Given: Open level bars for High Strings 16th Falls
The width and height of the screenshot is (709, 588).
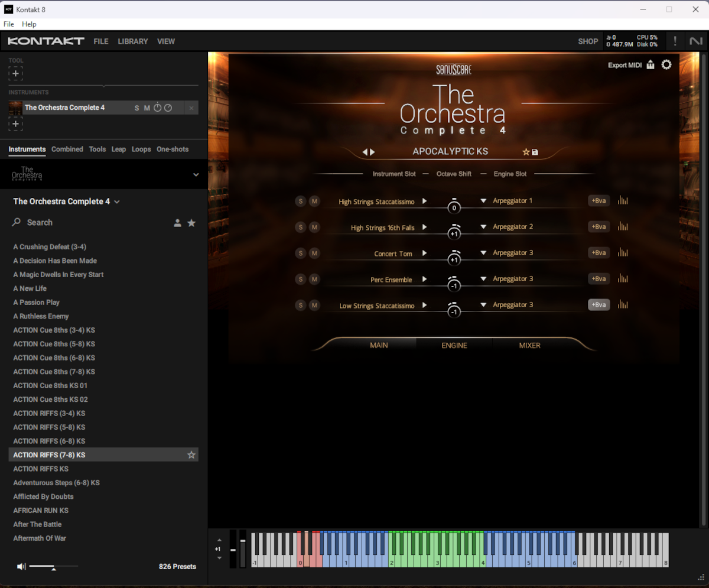Looking at the screenshot, I should tap(623, 227).
